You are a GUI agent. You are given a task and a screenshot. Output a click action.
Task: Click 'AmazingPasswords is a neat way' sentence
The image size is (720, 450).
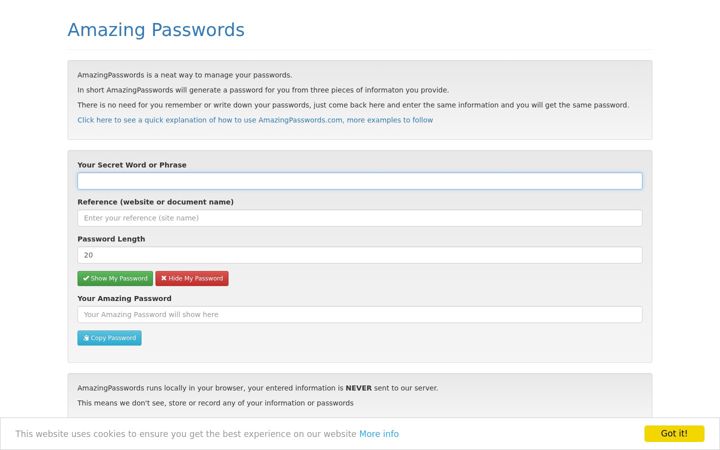click(x=185, y=75)
